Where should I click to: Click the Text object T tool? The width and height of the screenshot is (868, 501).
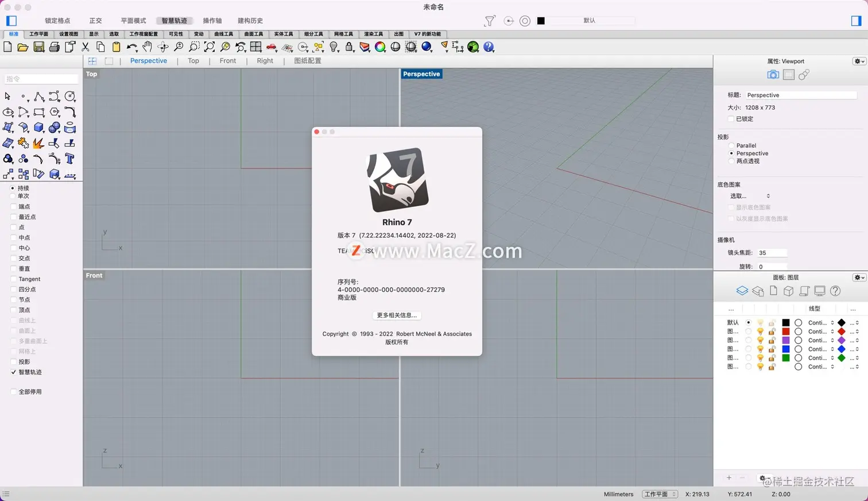coord(70,159)
